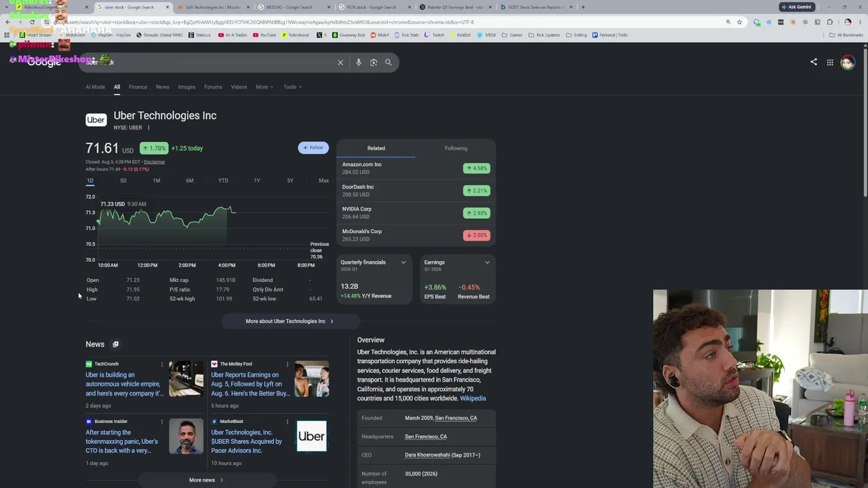Expand the Quarterly financials card
The image size is (868, 488).
pyautogui.click(x=403, y=262)
